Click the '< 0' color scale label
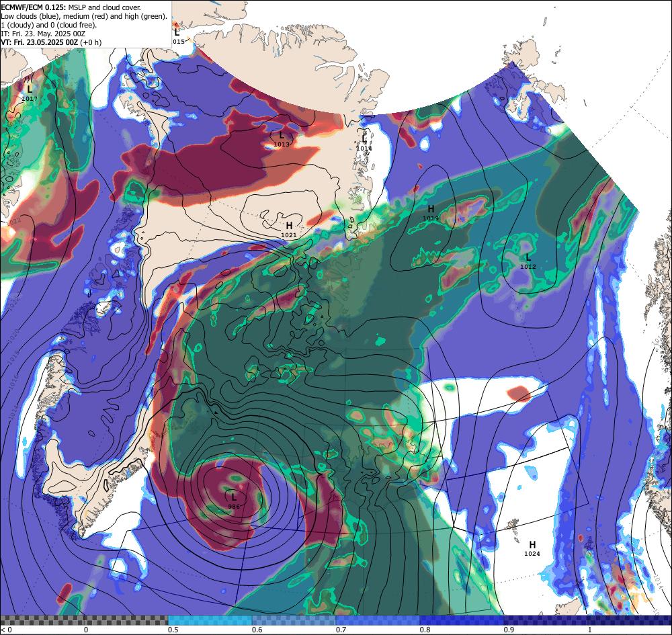The height and width of the screenshot is (635, 672). coord(6,630)
